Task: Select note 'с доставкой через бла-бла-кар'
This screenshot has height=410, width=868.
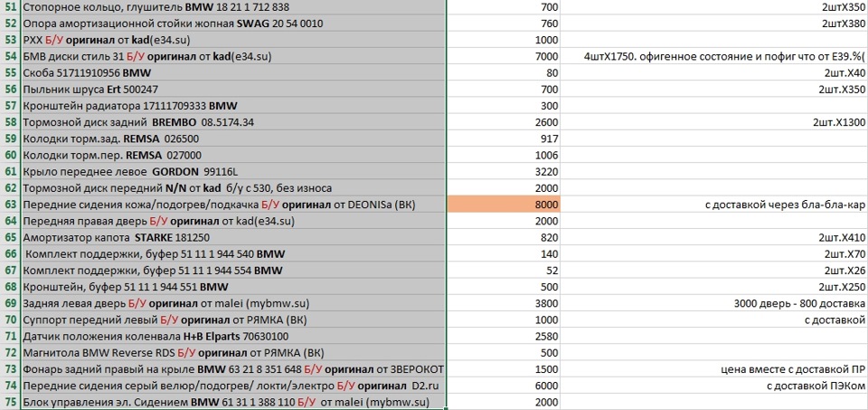Action: coord(714,205)
